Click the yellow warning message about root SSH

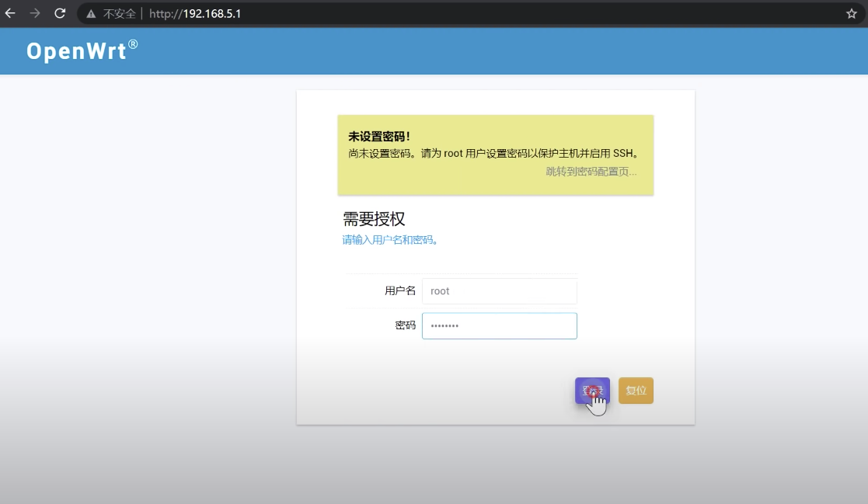[494, 154]
